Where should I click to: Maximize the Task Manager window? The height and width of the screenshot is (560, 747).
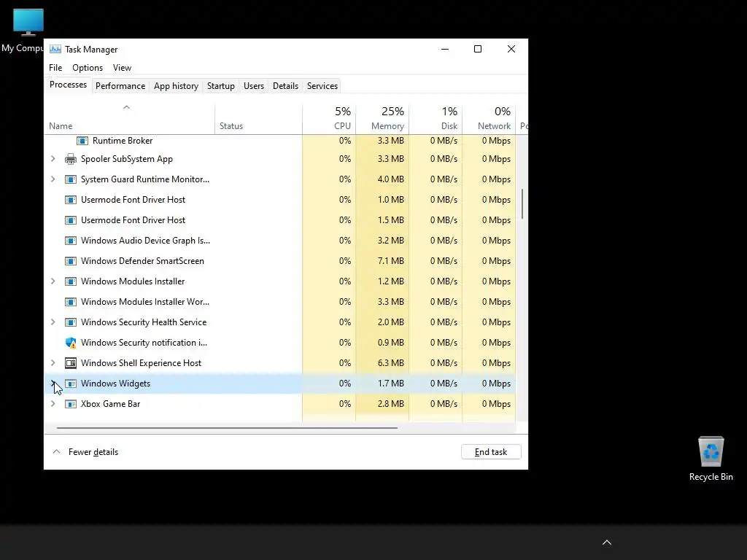[478, 49]
